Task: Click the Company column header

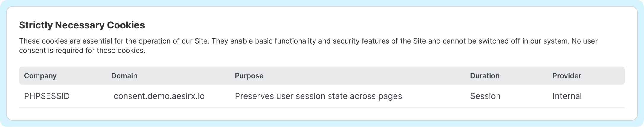Action: pyautogui.click(x=40, y=76)
